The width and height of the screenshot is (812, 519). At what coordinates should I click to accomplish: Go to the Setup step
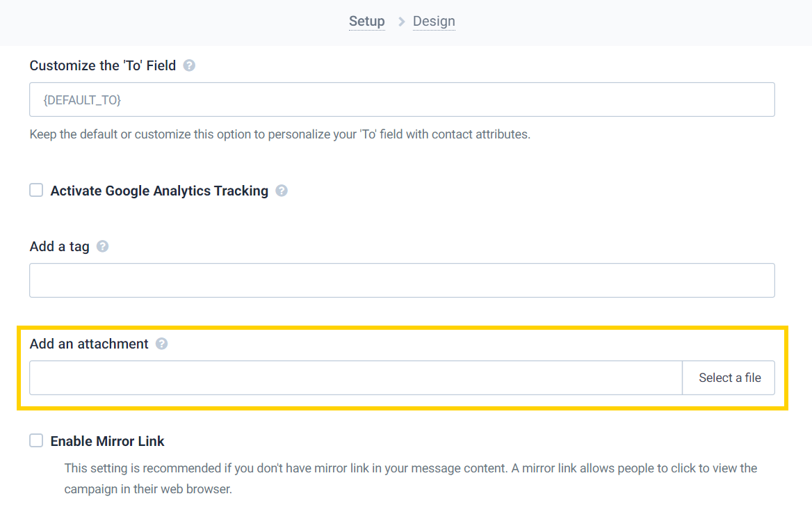pos(366,22)
